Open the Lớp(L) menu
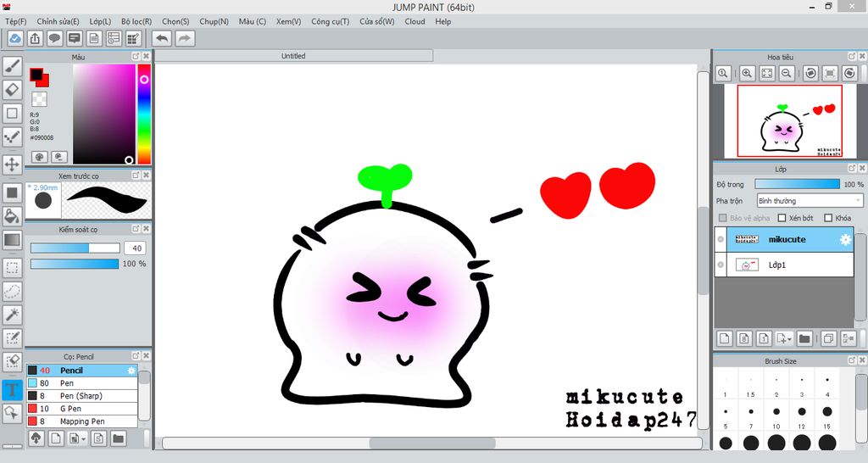The height and width of the screenshot is (463, 868). (x=100, y=21)
